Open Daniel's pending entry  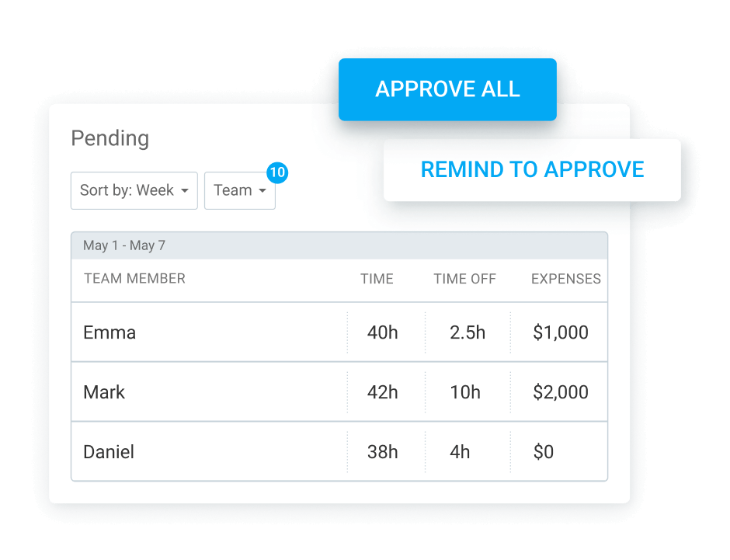click(x=109, y=452)
